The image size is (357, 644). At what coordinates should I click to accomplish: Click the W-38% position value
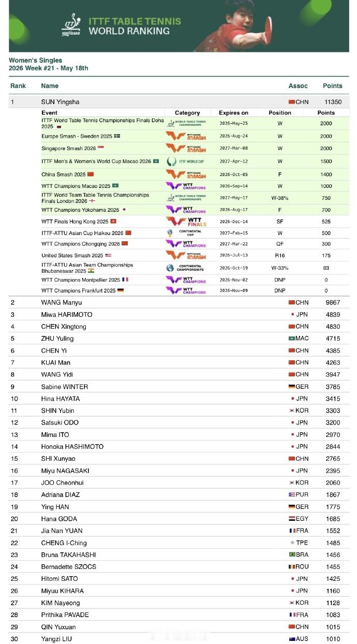tap(280, 198)
